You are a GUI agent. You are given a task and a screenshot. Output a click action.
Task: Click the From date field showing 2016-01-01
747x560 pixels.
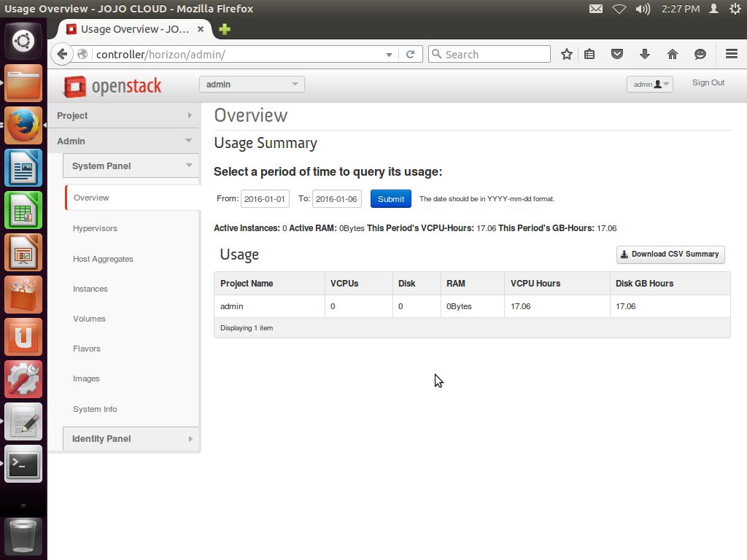[265, 198]
